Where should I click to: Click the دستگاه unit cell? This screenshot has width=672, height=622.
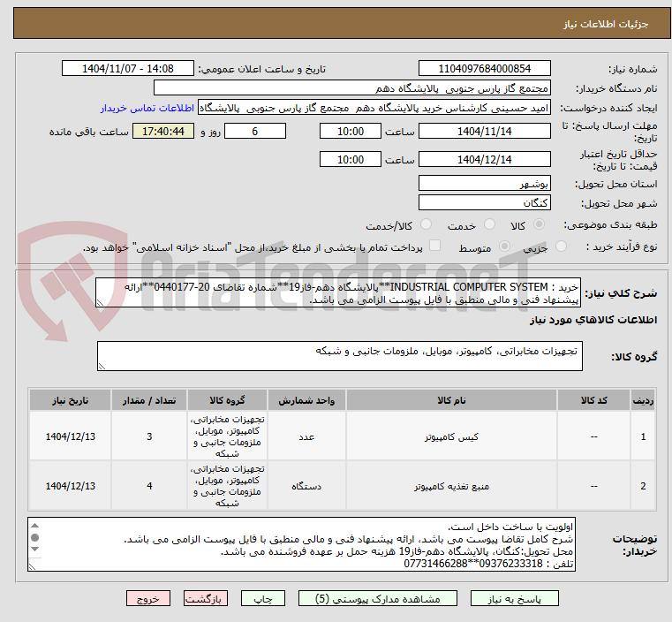[x=306, y=486]
